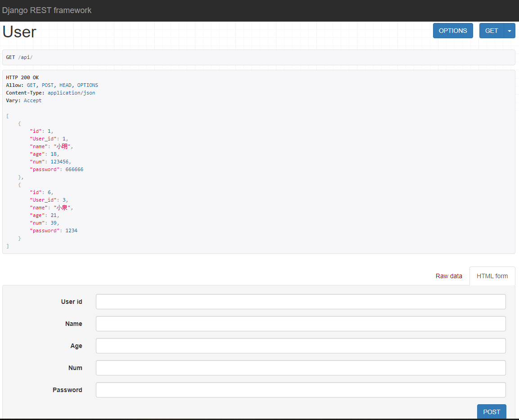Image resolution: width=519 pixels, height=420 pixels.
Task: Click the age value 18
Action: [54, 154]
